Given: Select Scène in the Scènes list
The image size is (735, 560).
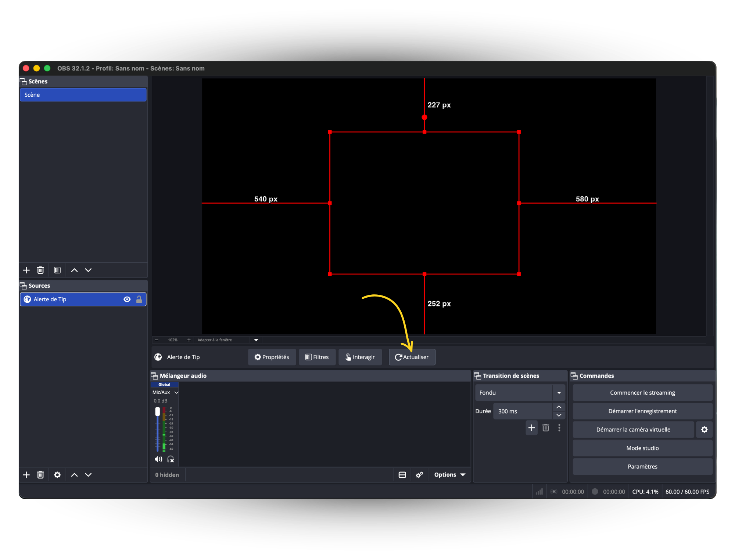Looking at the screenshot, I should [x=83, y=95].
